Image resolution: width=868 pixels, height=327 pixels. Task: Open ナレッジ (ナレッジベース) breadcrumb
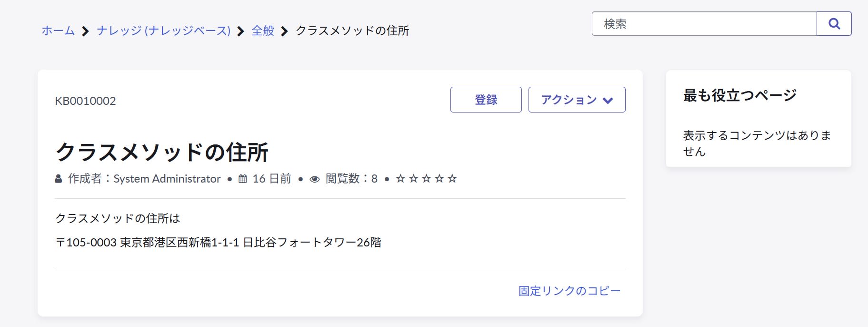[163, 31]
